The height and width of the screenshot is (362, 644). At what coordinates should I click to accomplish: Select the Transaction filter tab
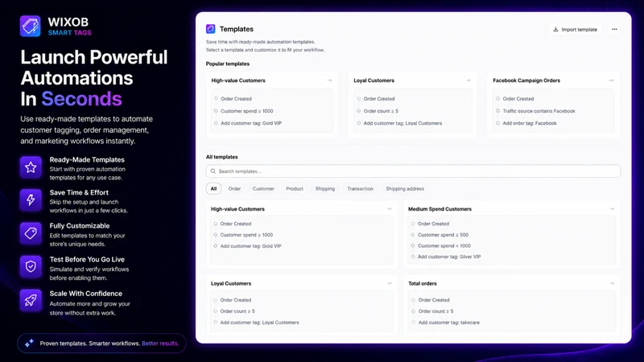360,189
